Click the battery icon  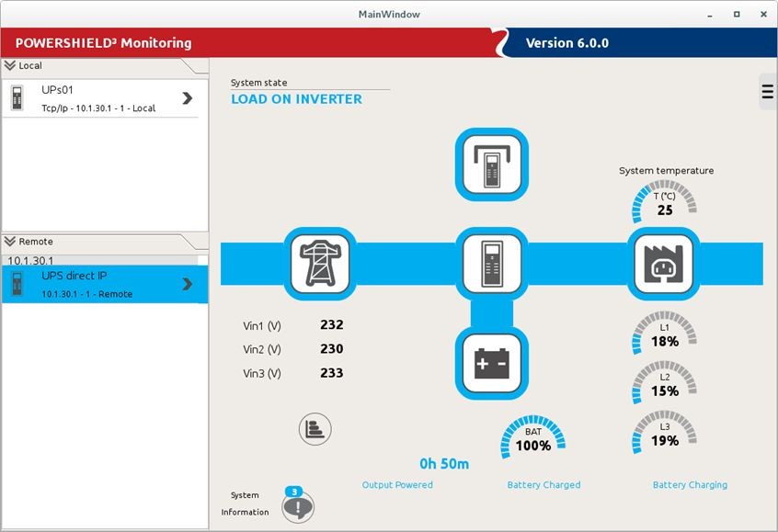pos(492,362)
